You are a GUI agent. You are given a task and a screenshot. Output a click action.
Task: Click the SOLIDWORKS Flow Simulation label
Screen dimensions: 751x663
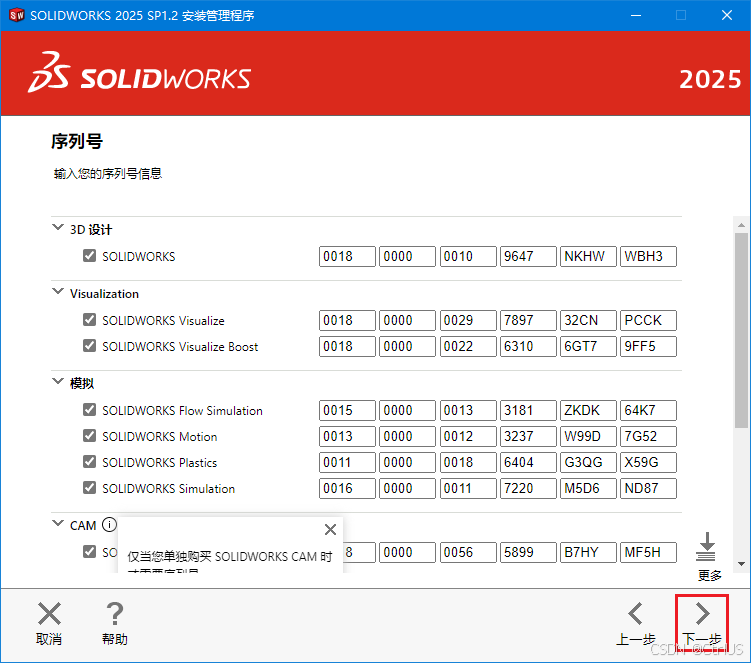182,411
